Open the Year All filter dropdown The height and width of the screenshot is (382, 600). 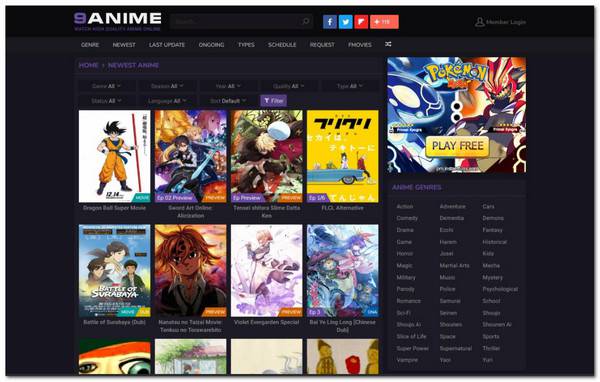pyautogui.click(x=228, y=86)
